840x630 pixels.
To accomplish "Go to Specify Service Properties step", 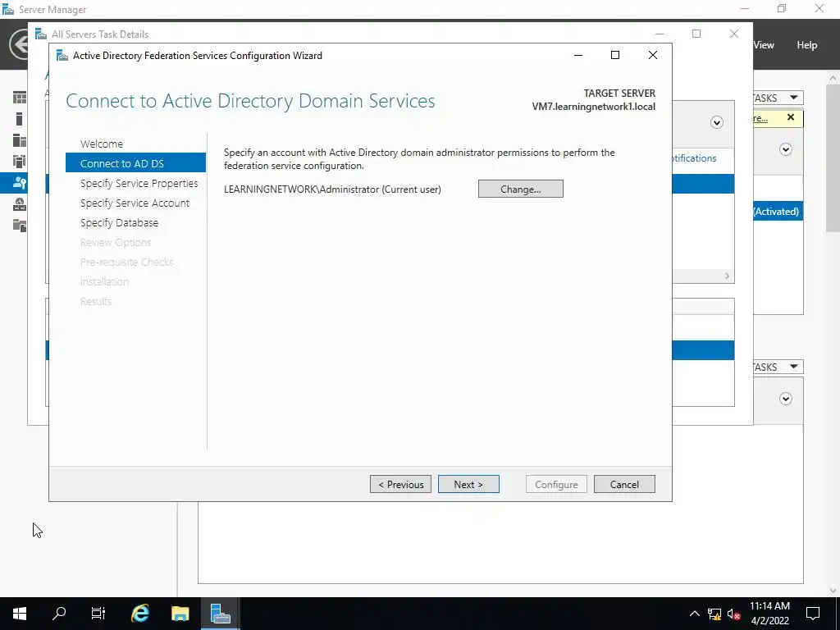I will (139, 183).
